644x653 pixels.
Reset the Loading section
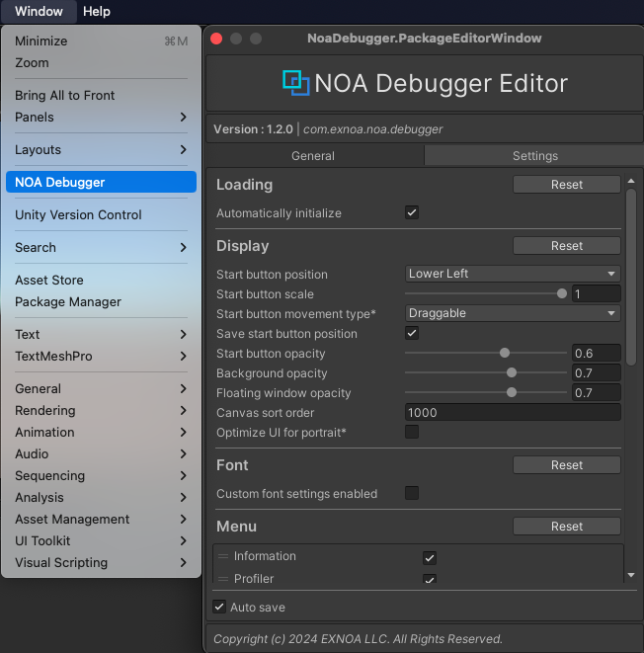pos(567,185)
